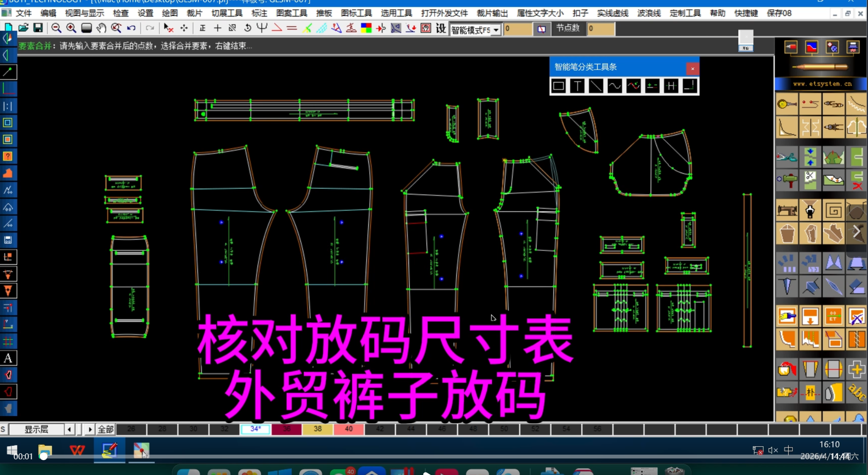Select the rectangle tool in smart pen toolbar

(558, 86)
